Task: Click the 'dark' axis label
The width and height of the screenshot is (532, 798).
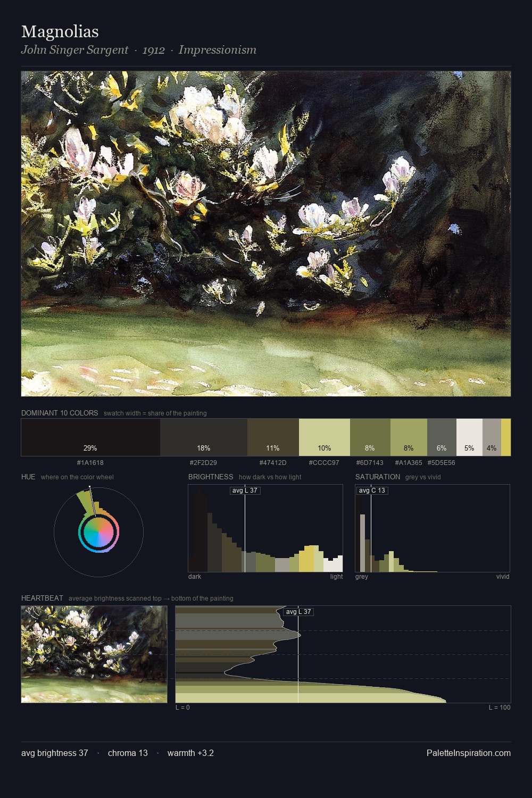Action: [x=195, y=577]
